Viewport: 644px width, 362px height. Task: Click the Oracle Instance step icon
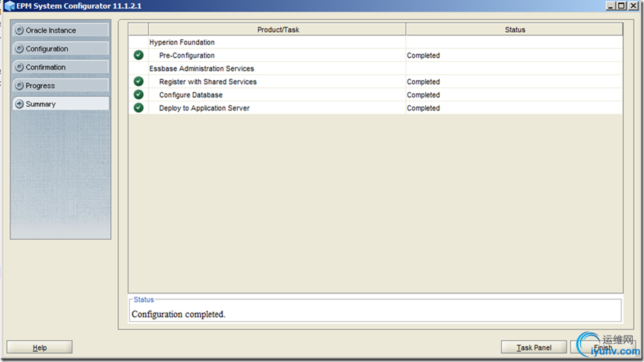point(19,30)
